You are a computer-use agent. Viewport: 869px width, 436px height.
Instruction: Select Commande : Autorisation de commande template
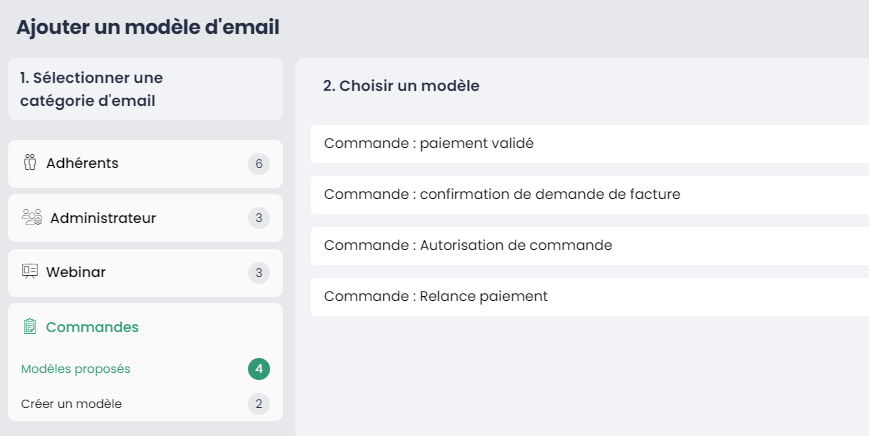click(x=590, y=245)
